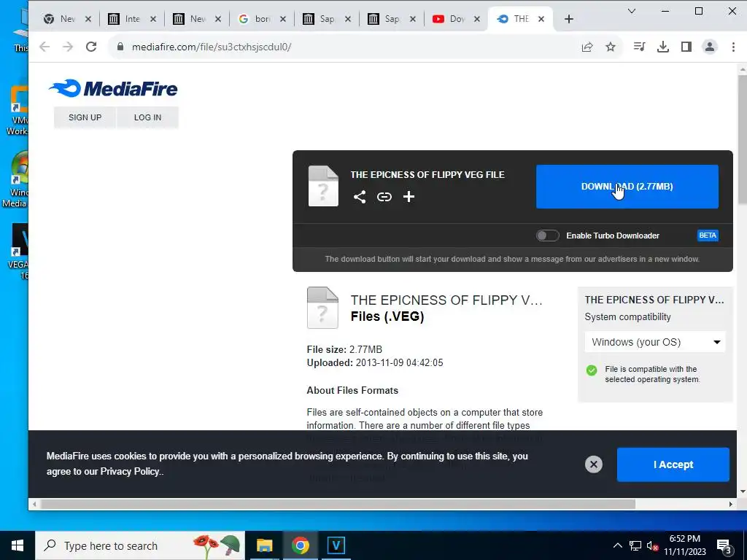This screenshot has width=747, height=560.
Task: Toggle the Chrome side panel icon
Action: [x=686, y=47]
